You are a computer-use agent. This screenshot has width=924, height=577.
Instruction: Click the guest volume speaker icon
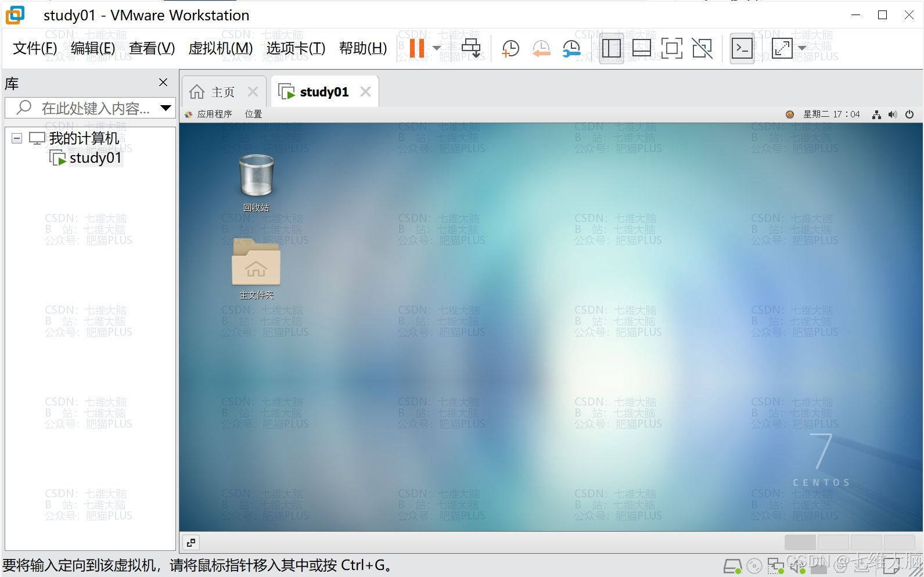tap(893, 114)
